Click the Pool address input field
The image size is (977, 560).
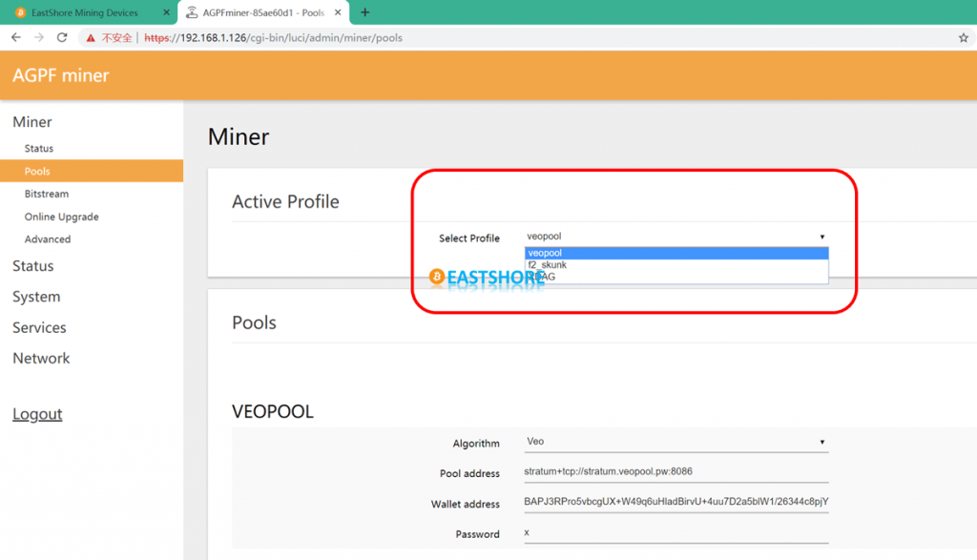click(x=676, y=472)
